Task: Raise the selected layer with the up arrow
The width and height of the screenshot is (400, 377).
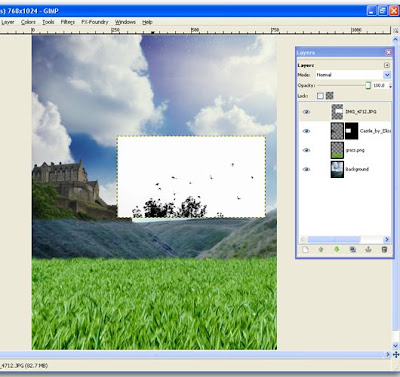Action: pyautogui.click(x=321, y=249)
